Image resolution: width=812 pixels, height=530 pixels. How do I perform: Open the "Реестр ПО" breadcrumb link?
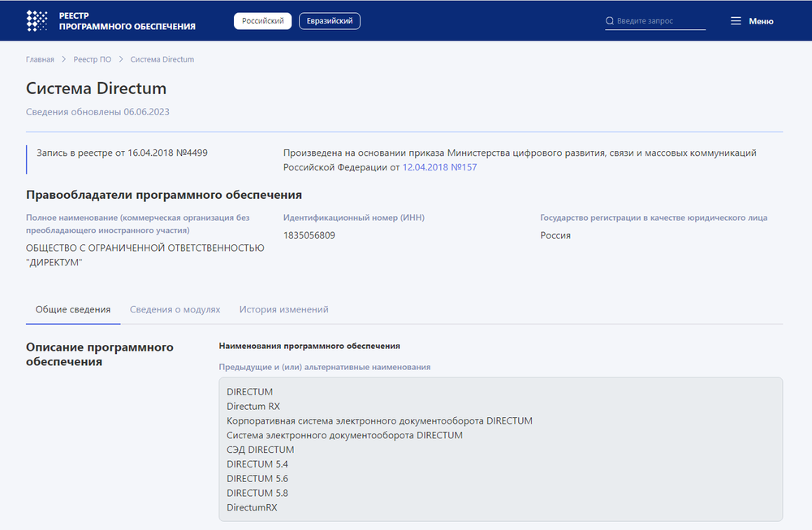93,59
